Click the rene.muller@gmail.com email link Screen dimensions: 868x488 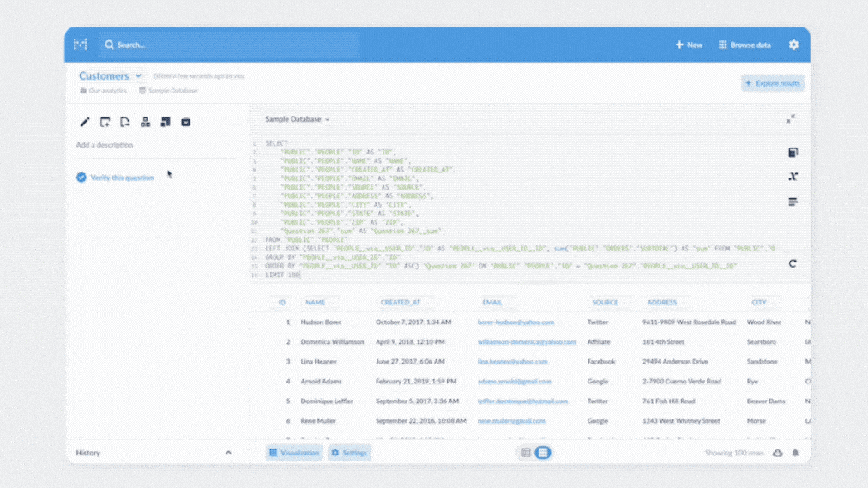coord(511,421)
